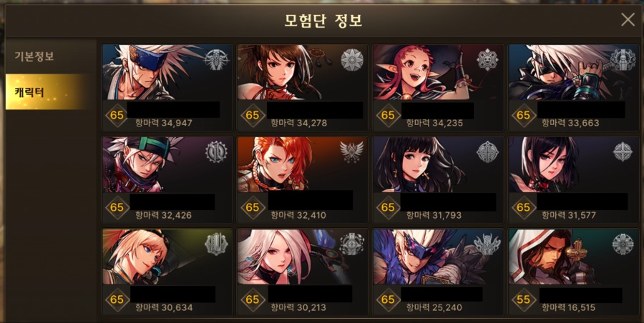This screenshot has width=644, height=323.
Task: Close the 모험단 정보 window
Action: click(628, 20)
